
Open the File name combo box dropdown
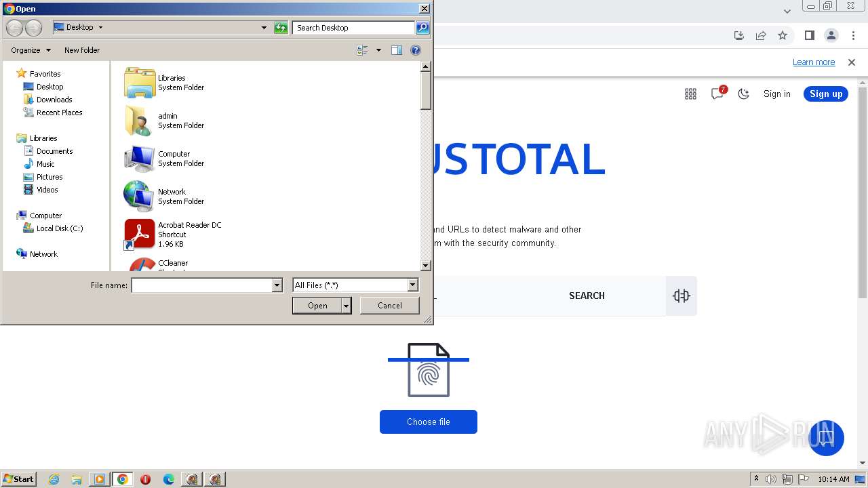coord(277,285)
